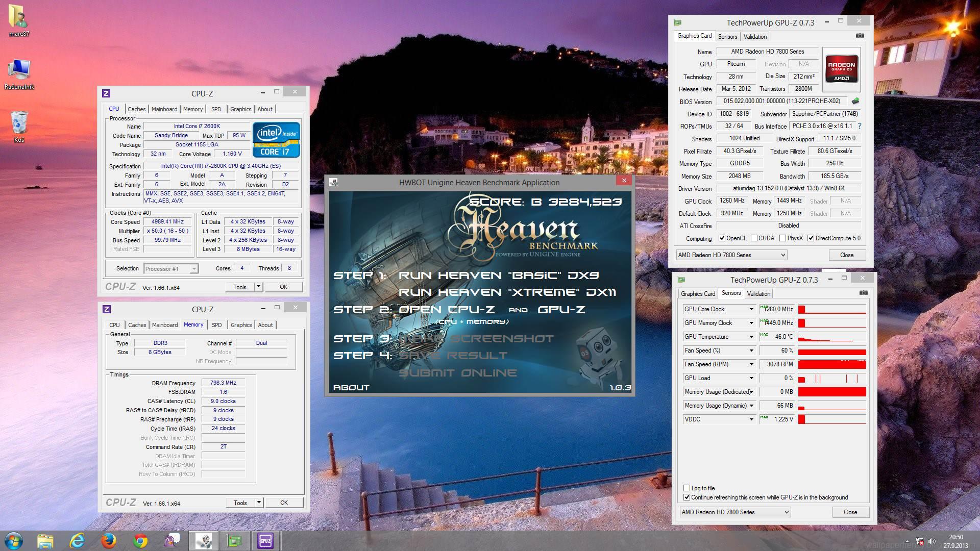Open SPD tab in CPU-Z Memory window
980x551 pixels.
pos(217,325)
